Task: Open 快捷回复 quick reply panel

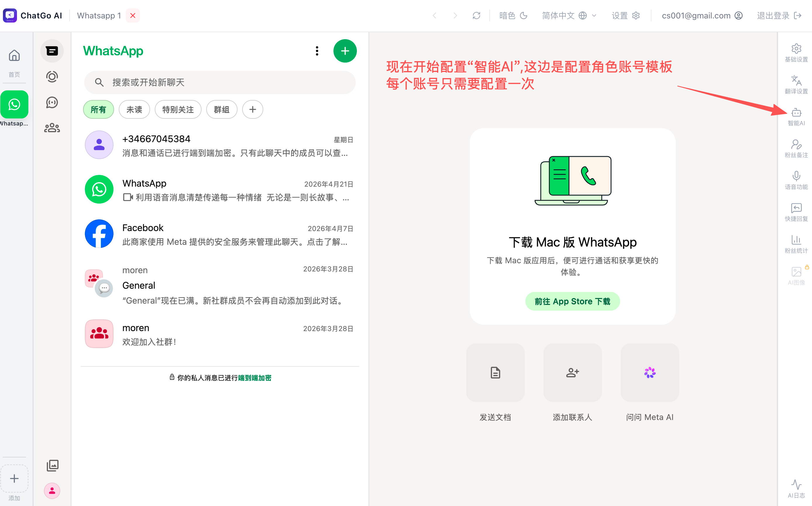Action: 796,212
